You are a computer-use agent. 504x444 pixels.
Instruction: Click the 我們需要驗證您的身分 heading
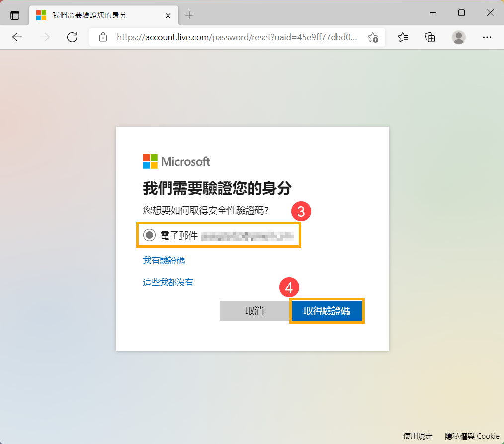pos(217,188)
